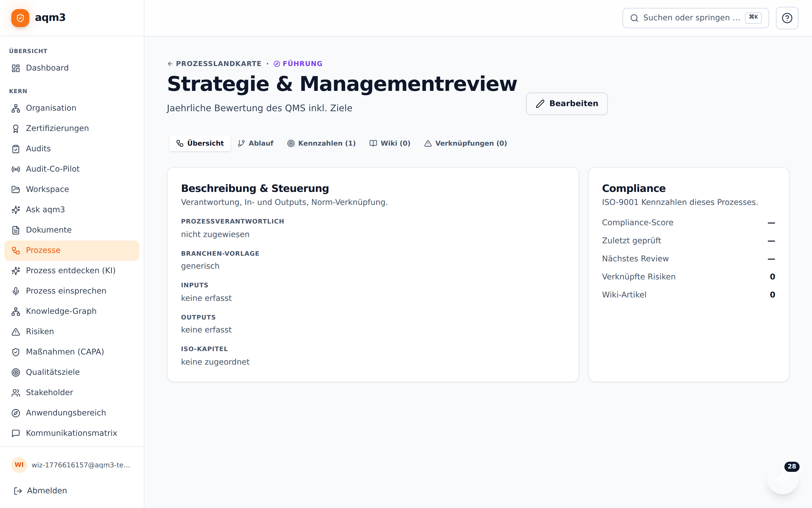Screen dimensions: 812x508
Task: Open floating assistant bubble with badge 28
Action: coord(782,479)
